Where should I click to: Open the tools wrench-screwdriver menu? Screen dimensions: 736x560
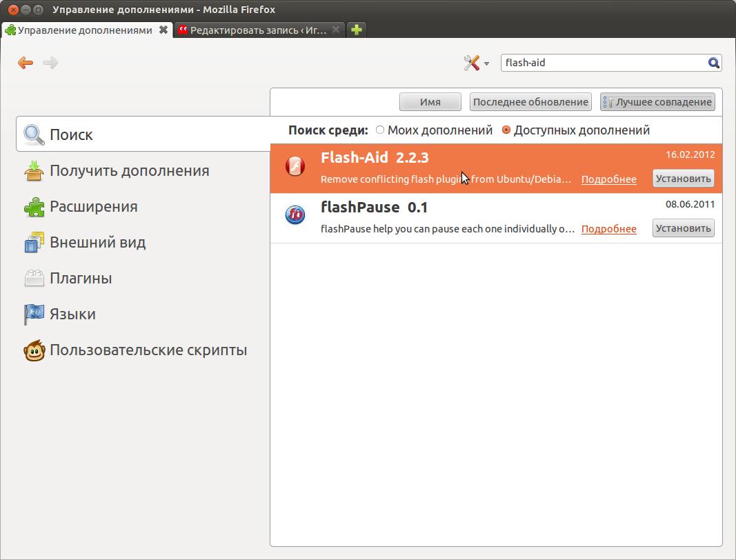(x=476, y=63)
